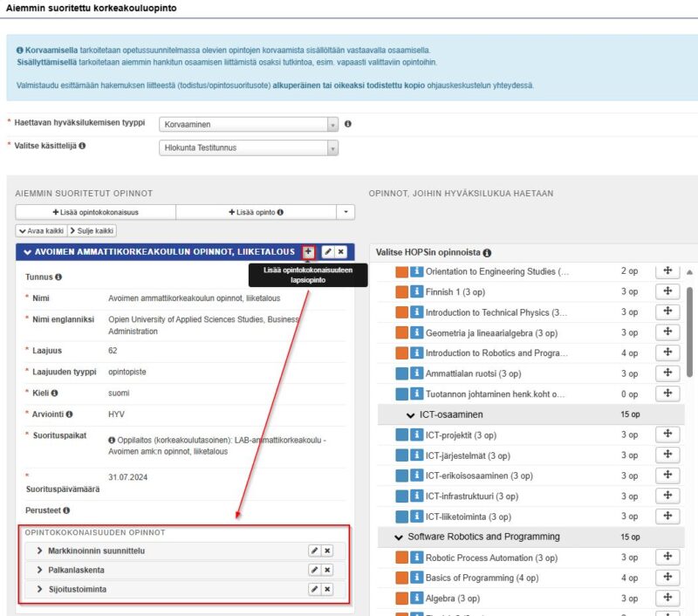Collapse the ICT-osaaminen group
Screen dimensions: 698x616
tap(410, 415)
